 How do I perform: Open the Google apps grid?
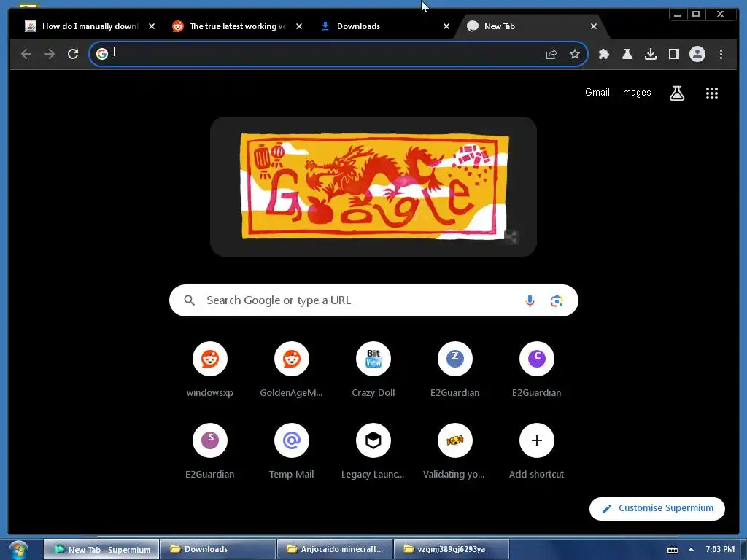(x=712, y=93)
